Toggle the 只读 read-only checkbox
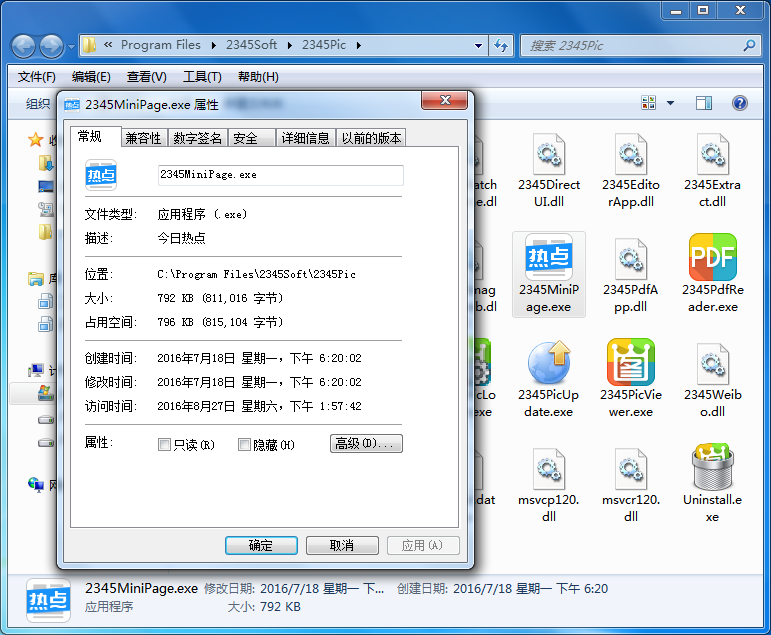Screen dimensions: 771x635 (x=164, y=445)
